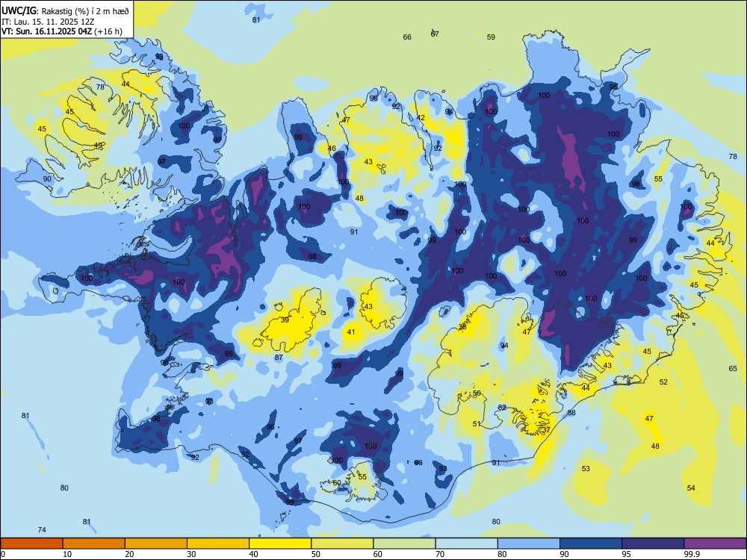Screen dimensions: 747x560
Task: Pick the 20–30 amber legend swatch
Action: pyautogui.click(x=156, y=544)
